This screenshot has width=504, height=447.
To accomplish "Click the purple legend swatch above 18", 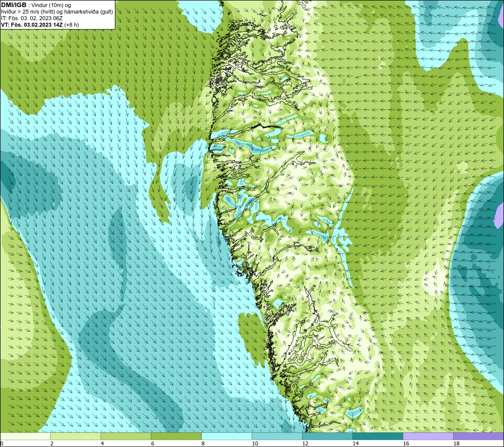I will (478, 436).
